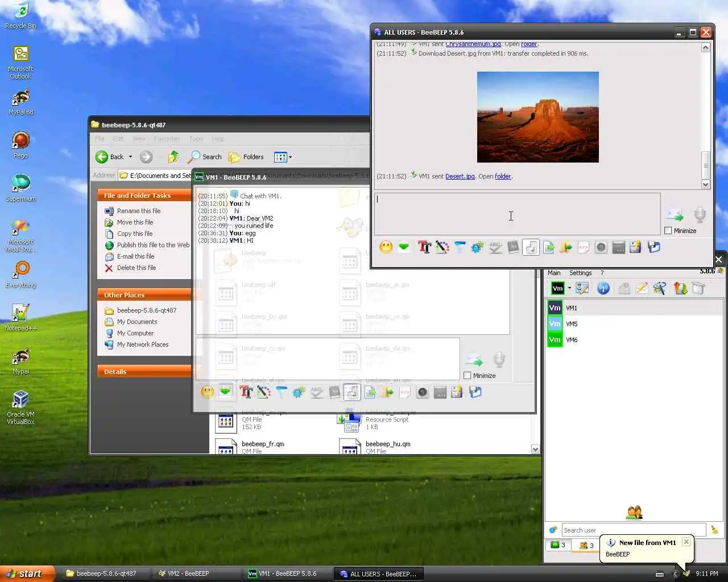The height and width of the screenshot is (582, 728).
Task: Click grey trash bin icon in BeeBEEP toolbar
Action: [698, 288]
